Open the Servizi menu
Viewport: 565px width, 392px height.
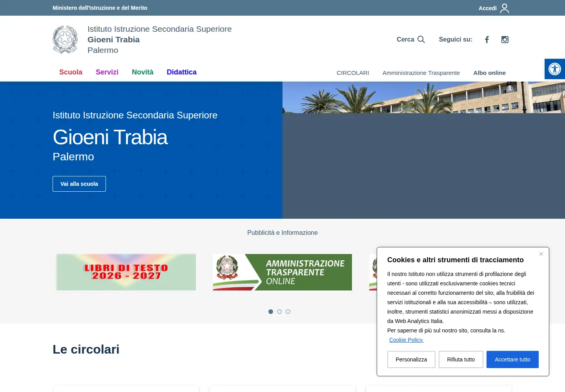[107, 72]
